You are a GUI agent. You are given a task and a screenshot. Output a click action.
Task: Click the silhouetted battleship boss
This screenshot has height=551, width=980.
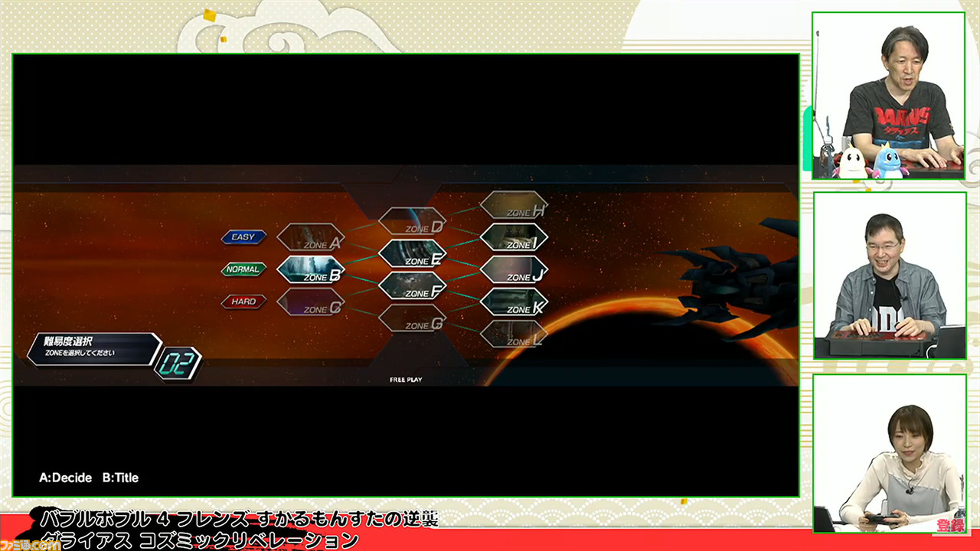pyautogui.click(x=727, y=279)
